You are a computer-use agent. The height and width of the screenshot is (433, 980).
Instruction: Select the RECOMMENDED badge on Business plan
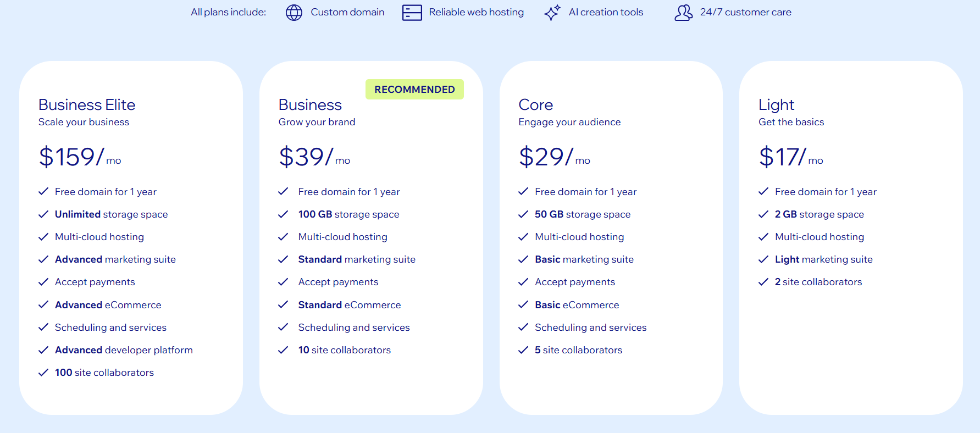click(x=414, y=90)
